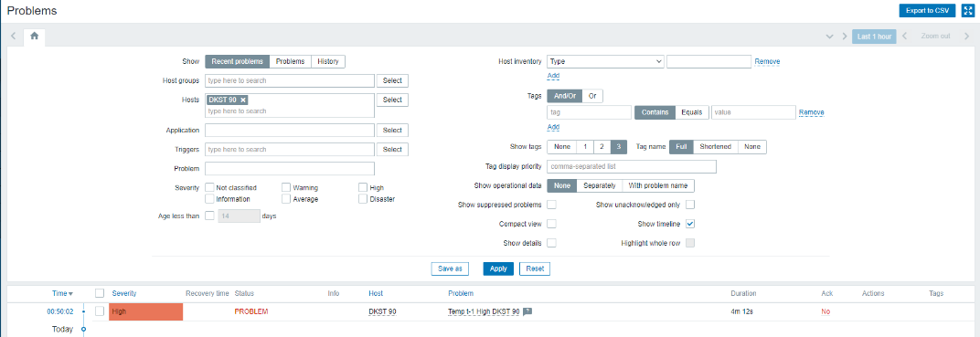This screenshot has width=980, height=337.
Task: Switch Show mode to History
Action: 327,61
